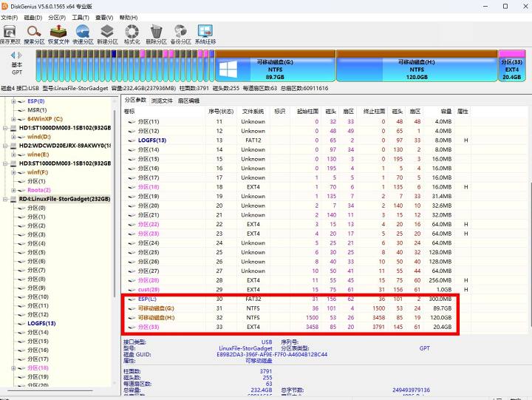Sort by the 容量 column header
The width and height of the screenshot is (532, 400).
point(438,112)
